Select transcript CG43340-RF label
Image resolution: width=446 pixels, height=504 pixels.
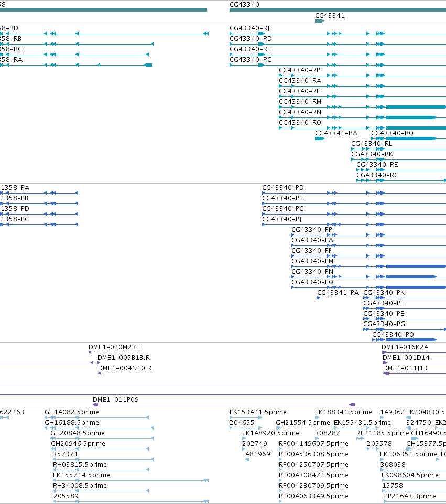click(x=299, y=91)
